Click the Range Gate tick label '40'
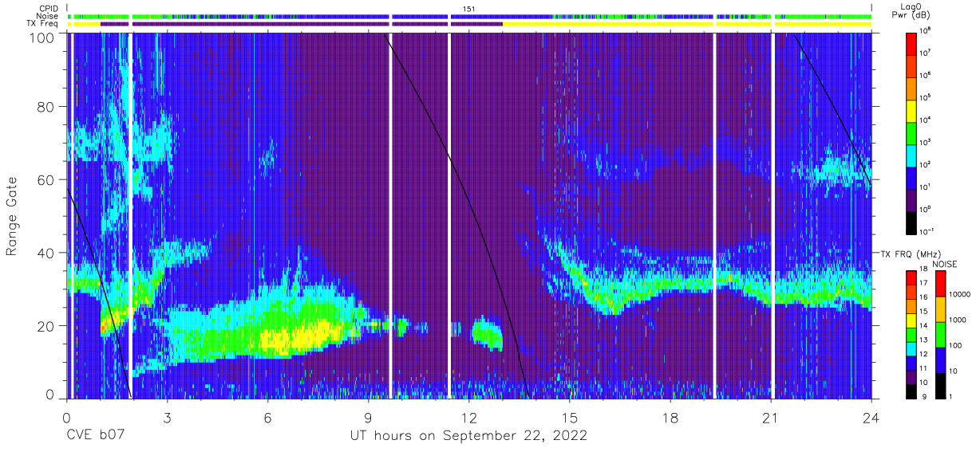Viewport: 980px width, 452px height. point(45,253)
